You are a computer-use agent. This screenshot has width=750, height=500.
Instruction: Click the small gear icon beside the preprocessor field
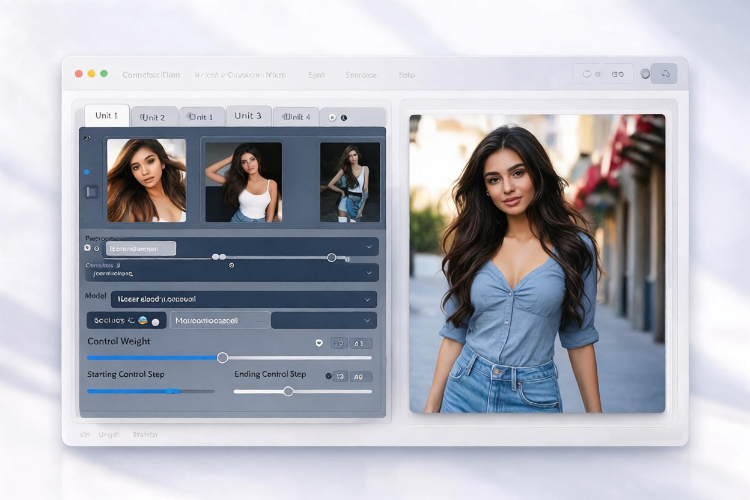[97, 248]
